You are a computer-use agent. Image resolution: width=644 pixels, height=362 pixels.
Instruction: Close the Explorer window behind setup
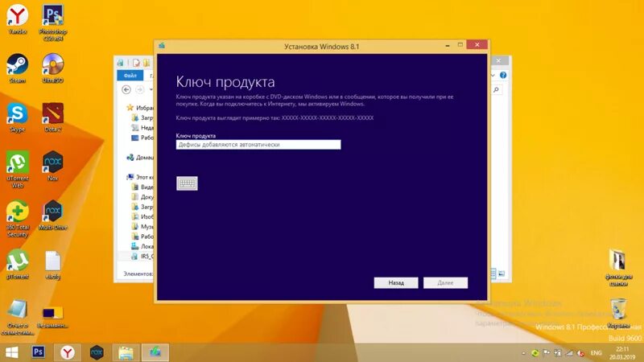click(498, 61)
